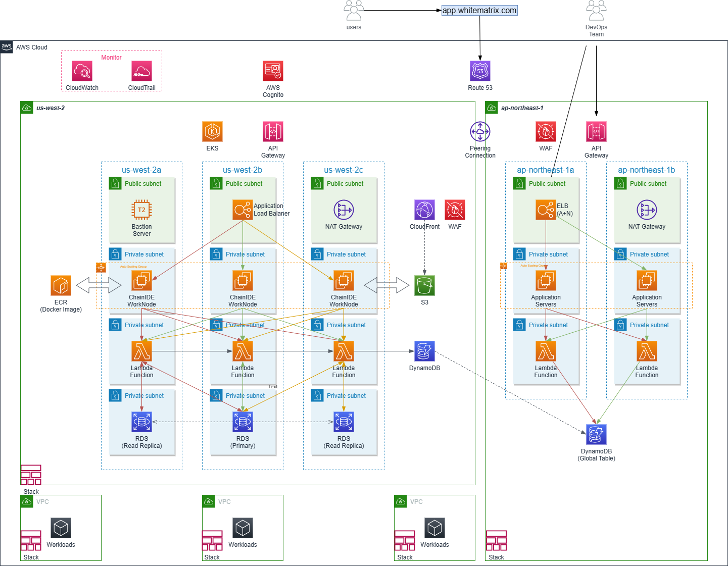This screenshot has width=728, height=566.
Task: Click the Lambda Function icon in us-west-2b
Action: tap(242, 351)
